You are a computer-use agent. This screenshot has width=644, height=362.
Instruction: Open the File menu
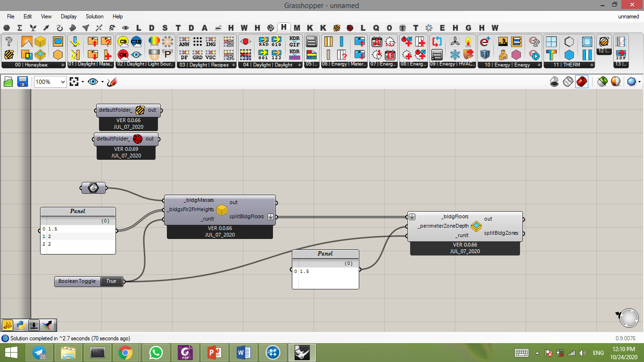point(10,16)
